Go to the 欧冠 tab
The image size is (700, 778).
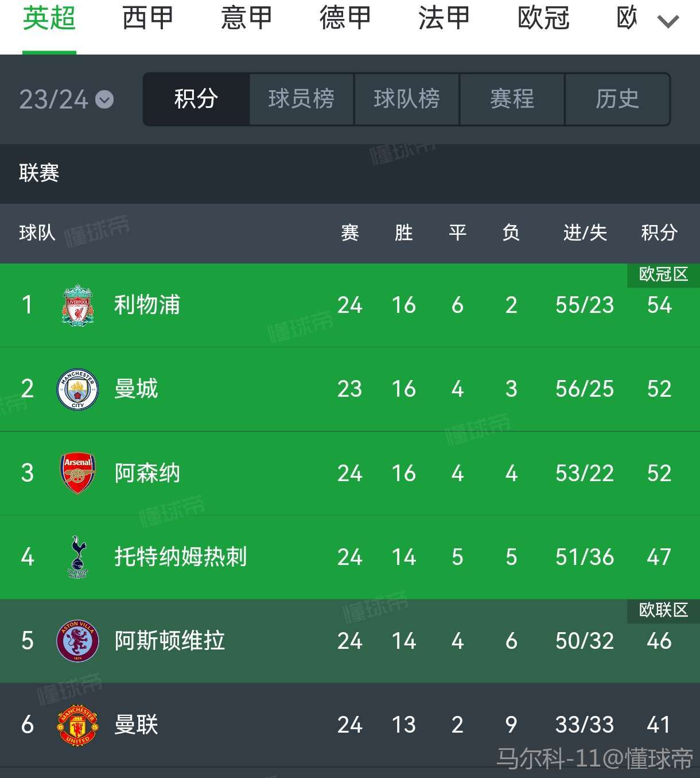tap(543, 18)
